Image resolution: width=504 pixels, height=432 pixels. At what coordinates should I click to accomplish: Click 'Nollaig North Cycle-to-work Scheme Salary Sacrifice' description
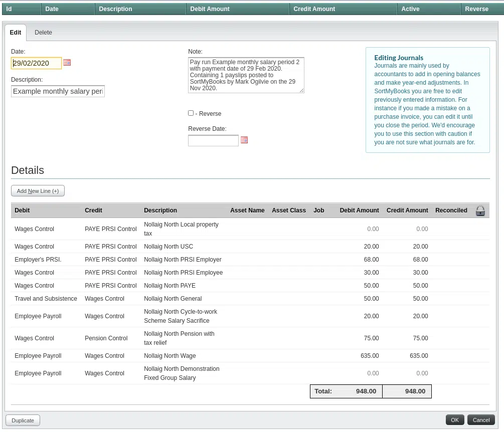point(181,316)
